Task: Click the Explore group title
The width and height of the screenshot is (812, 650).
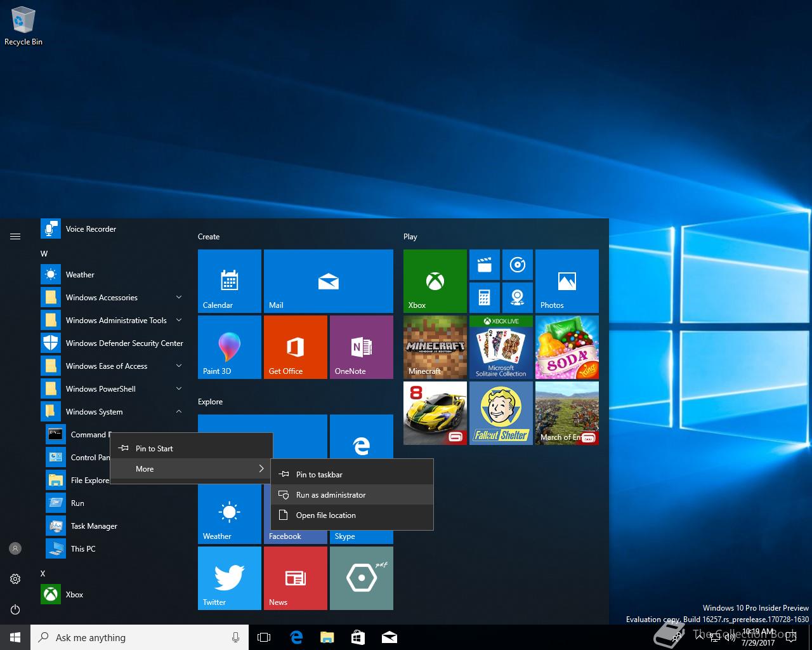Action: coord(210,402)
